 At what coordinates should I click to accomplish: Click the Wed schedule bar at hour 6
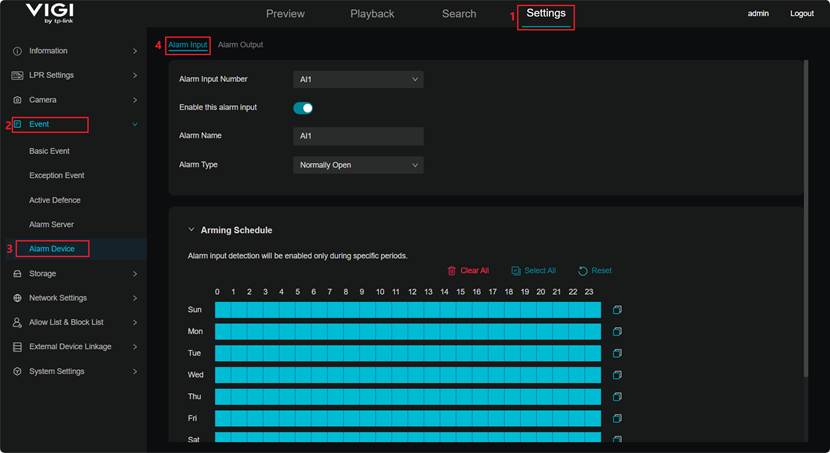319,375
